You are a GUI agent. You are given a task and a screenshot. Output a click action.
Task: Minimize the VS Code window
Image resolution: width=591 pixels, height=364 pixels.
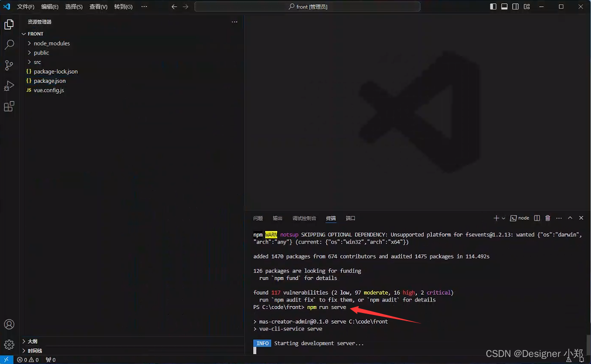[x=541, y=6]
